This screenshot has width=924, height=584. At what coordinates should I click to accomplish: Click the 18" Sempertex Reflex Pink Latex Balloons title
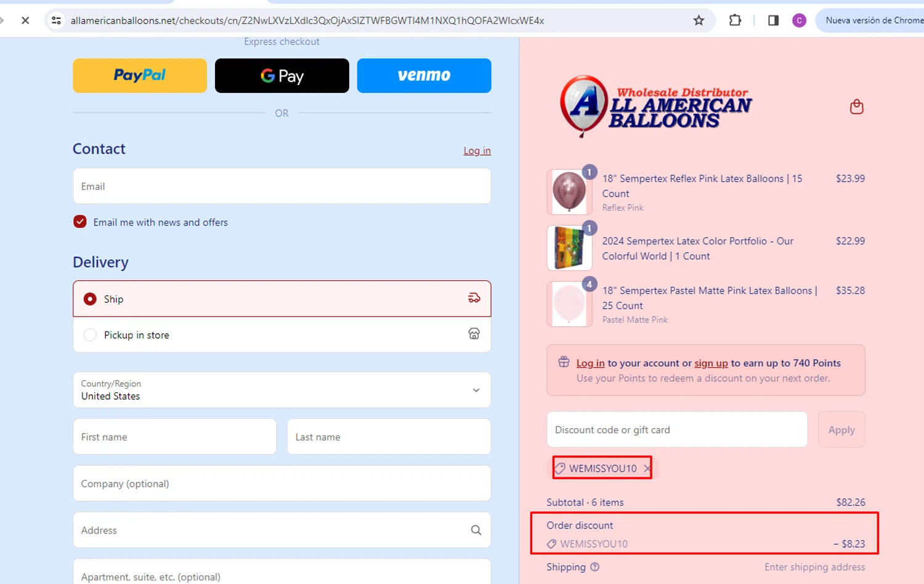pos(702,186)
